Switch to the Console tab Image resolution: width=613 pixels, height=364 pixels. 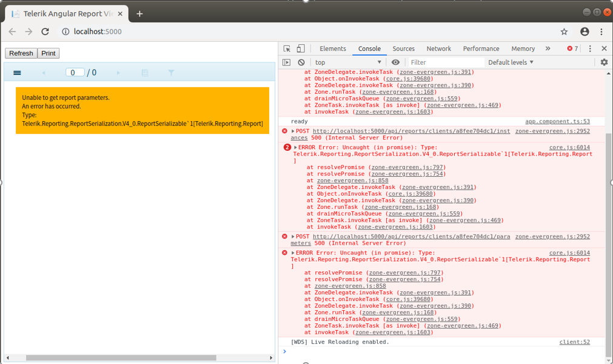tap(369, 48)
